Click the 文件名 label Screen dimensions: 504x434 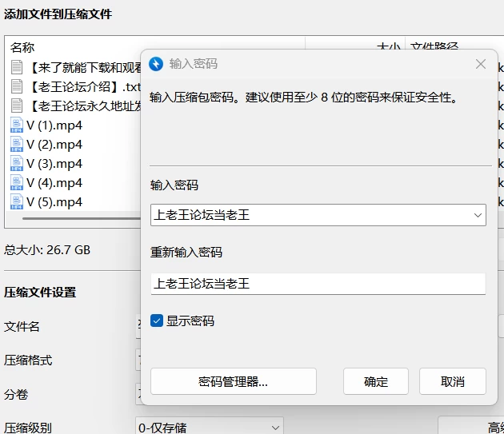(x=22, y=326)
